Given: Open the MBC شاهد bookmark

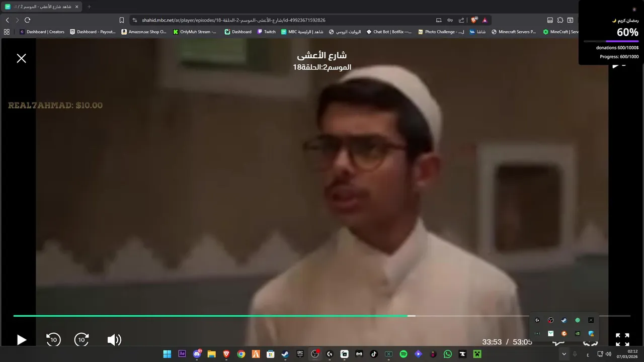Looking at the screenshot, I should click(302, 32).
